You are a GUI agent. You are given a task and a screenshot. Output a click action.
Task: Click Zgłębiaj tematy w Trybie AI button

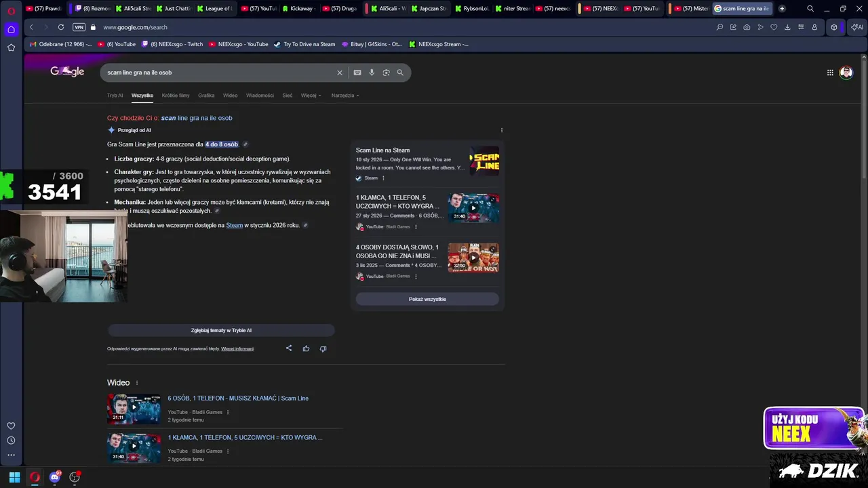point(221,330)
